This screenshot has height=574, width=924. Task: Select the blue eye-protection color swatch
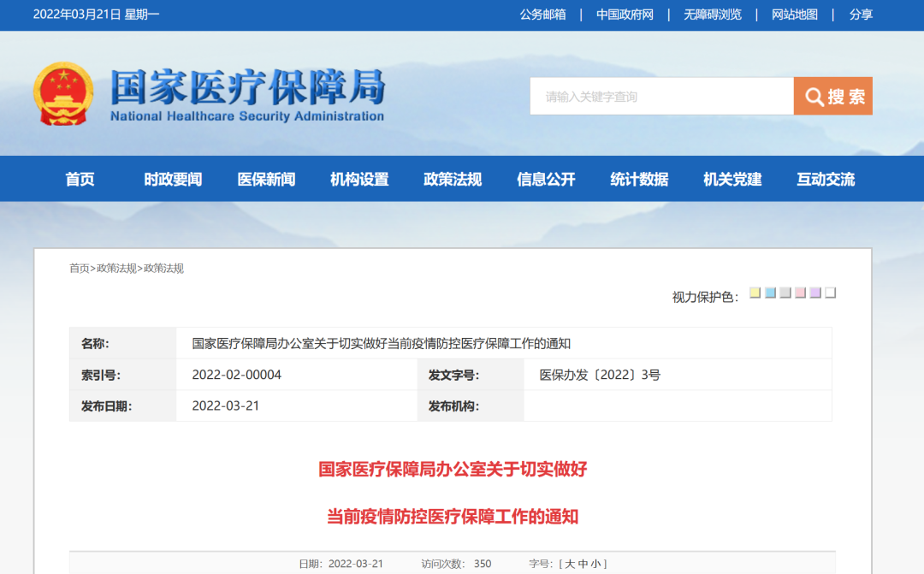[x=770, y=292]
